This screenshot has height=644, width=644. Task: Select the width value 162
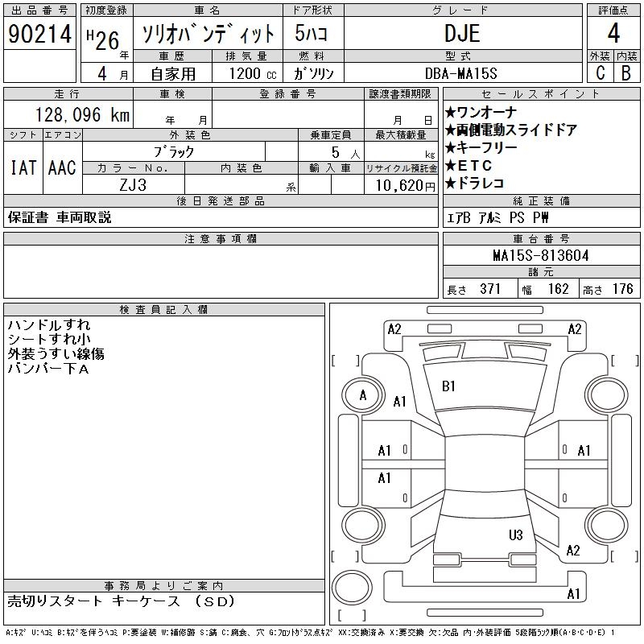coord(558,289)
